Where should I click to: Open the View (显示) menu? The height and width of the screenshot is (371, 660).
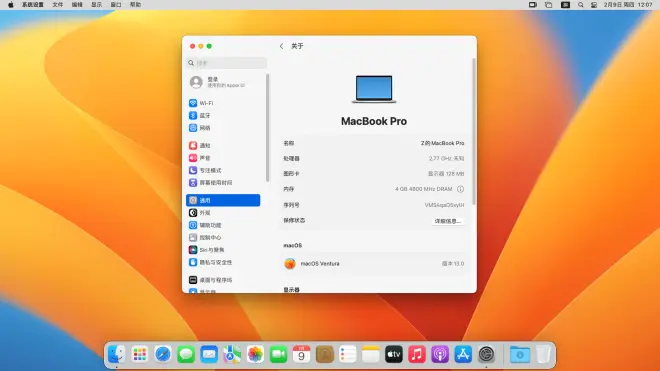[96, 5]
